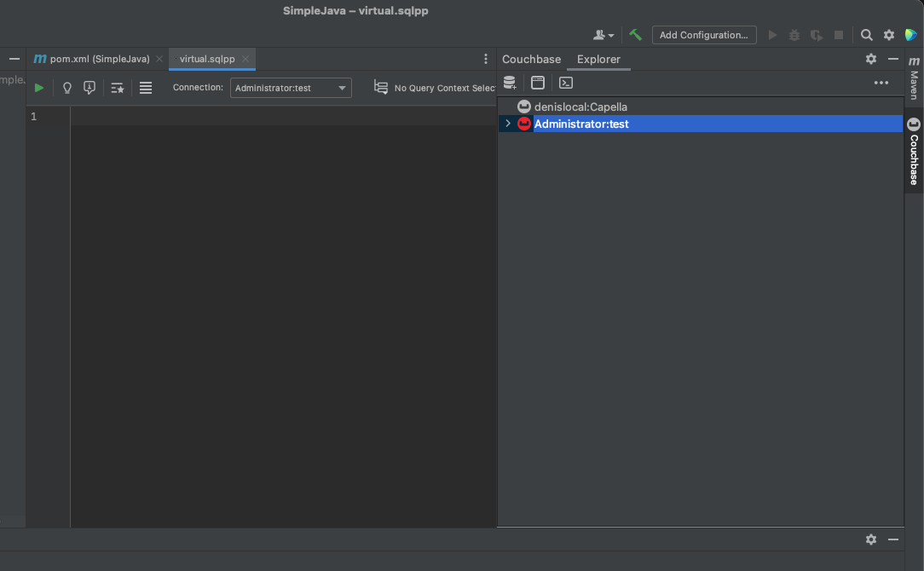Close the virtual.sqlpp tab
The image size is (924, 571).
point(245,59)
